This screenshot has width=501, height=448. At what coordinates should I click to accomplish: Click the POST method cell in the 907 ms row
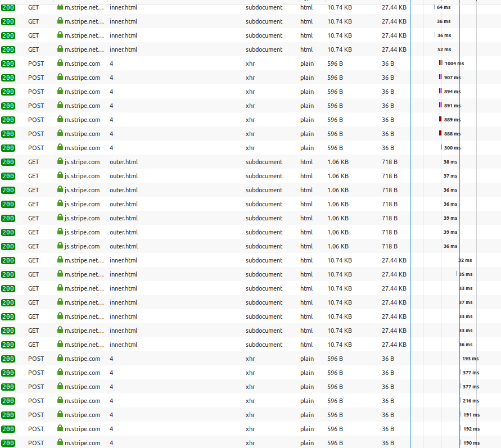[36, 78]
